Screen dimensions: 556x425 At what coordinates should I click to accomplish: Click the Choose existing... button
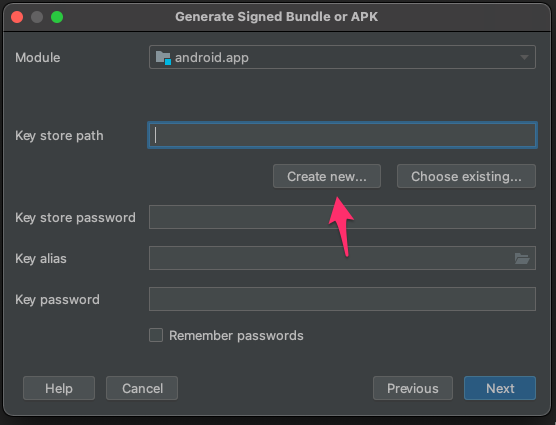pyautogui.click(x=466, y=176)
